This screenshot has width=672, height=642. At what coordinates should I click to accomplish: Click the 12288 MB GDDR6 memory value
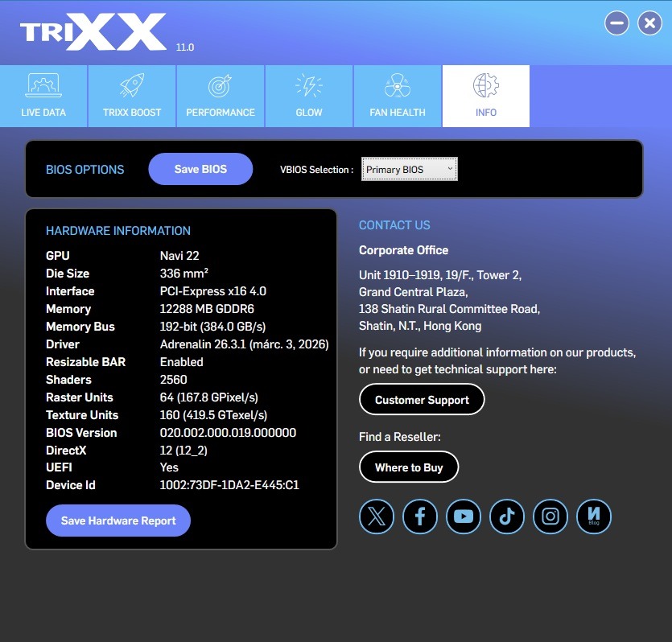(x=207, y=309)
